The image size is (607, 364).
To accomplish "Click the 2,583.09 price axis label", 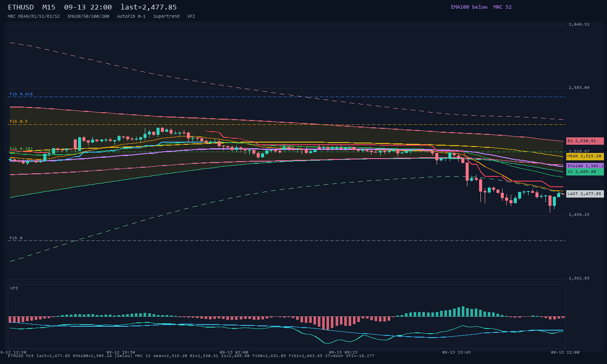I will click(x=579, y=88).
